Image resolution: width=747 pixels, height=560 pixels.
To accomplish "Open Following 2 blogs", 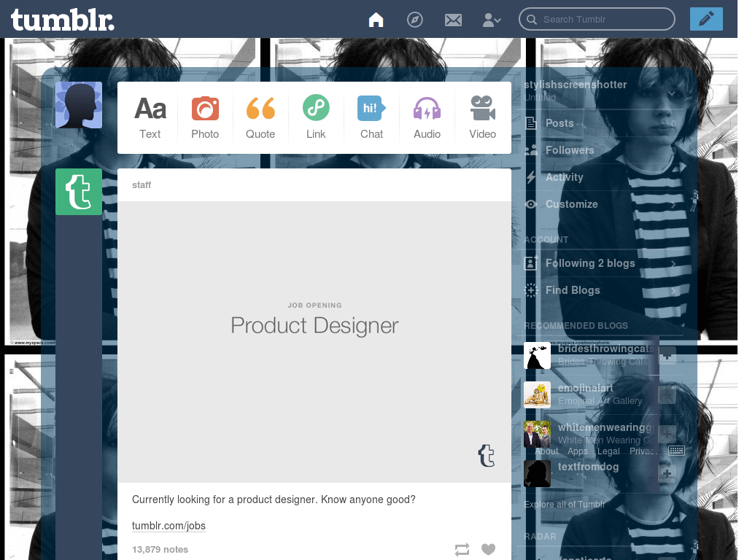I will [600, 263].
